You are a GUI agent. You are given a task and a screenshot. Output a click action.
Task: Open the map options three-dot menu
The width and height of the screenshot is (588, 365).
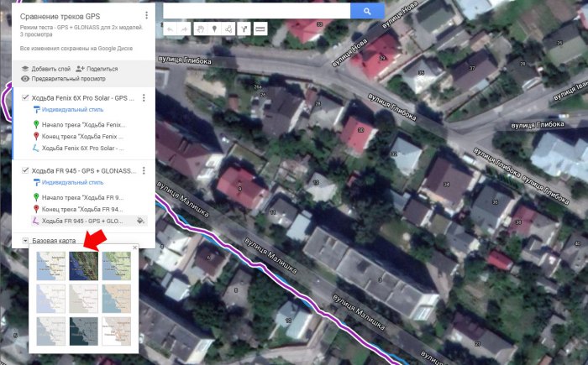click(x=147, y=15)
